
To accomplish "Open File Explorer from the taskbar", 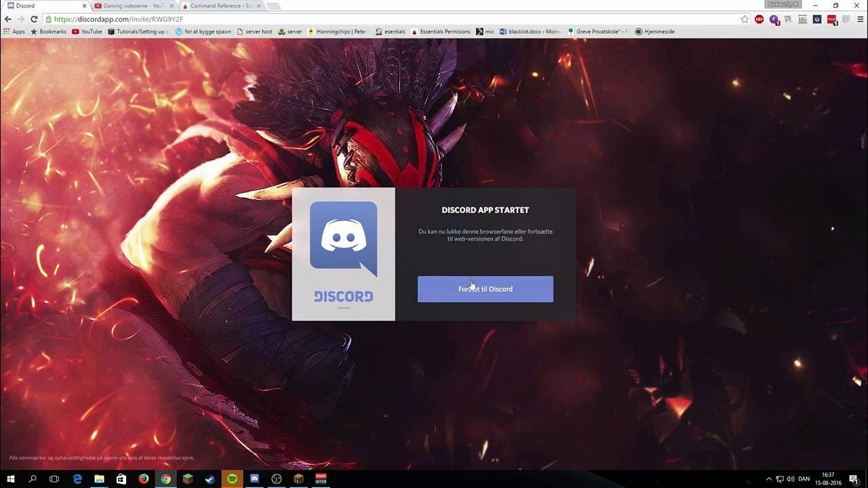I will click(99, 479).
